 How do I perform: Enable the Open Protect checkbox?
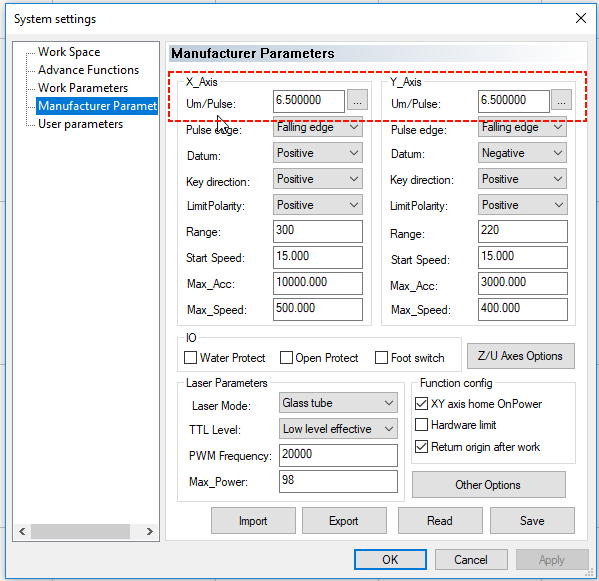coord(286,358)
